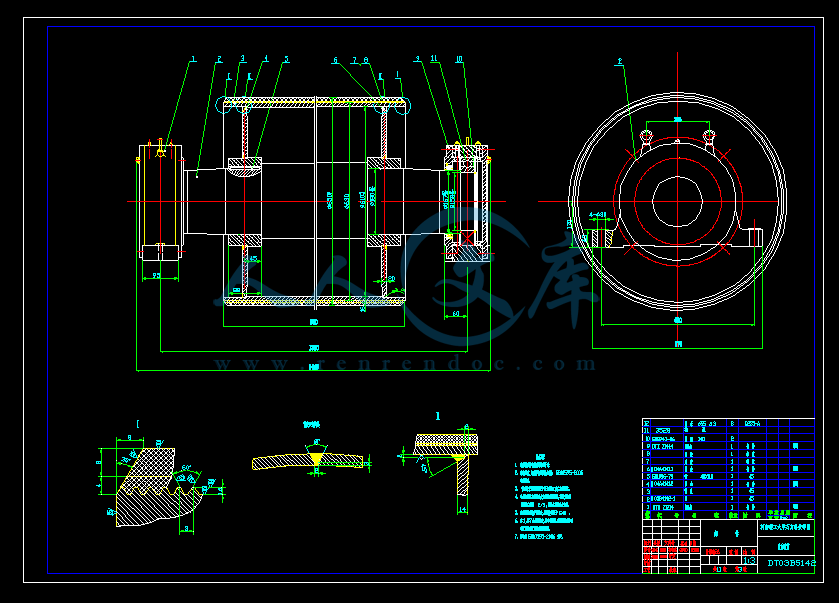Screen dimensions: 839x603
Task: Select balloon callout 3 above the drum section
Action: 242,58
